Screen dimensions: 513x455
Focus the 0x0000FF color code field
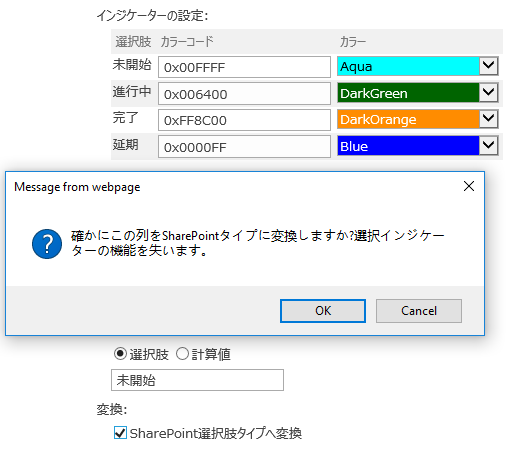pyautogui.click(x=244, y=147)
